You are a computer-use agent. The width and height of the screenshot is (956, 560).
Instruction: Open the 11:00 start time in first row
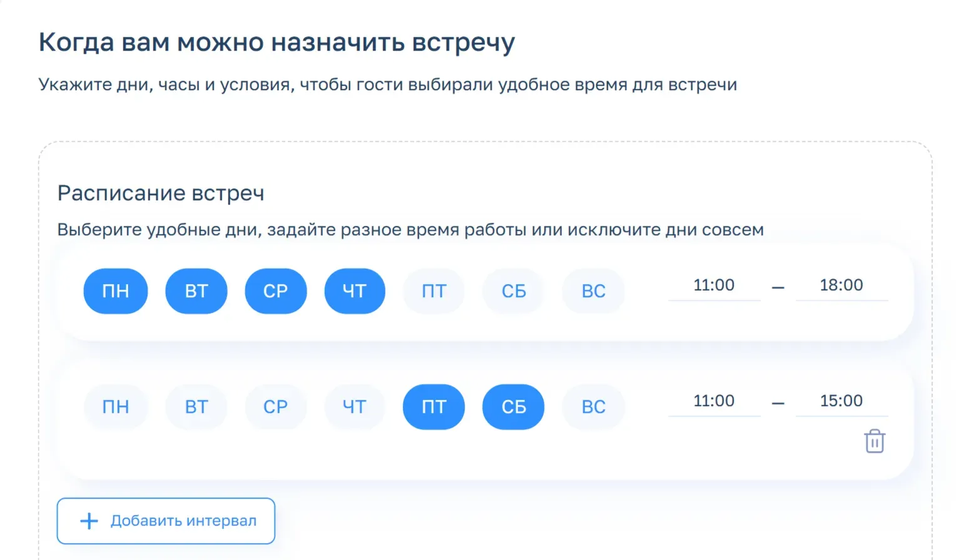click(714, 285)
